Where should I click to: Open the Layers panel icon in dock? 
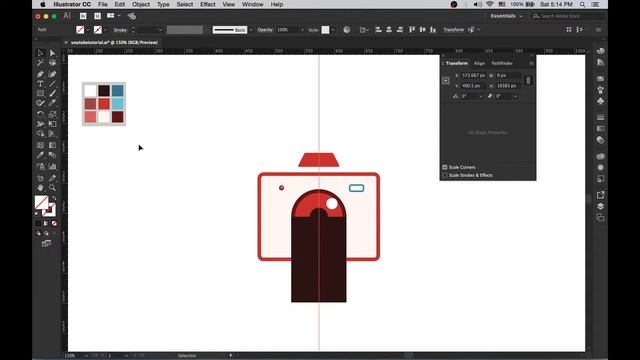point(600,207)
